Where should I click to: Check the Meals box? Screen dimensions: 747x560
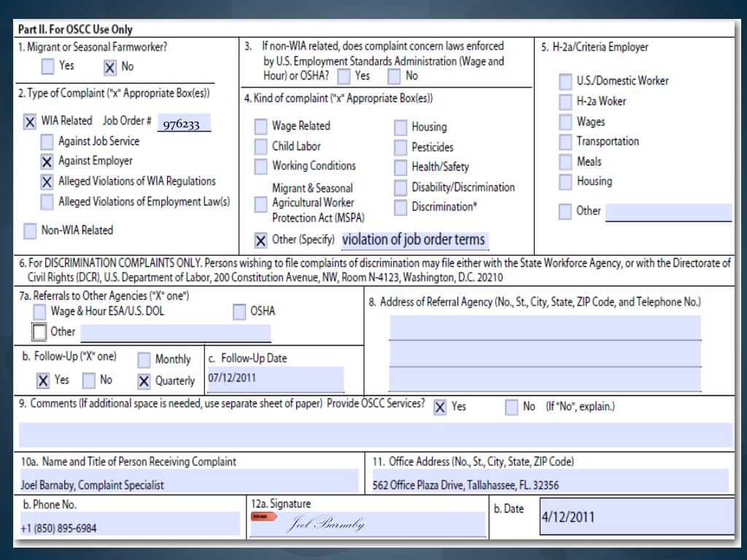coord(565,162)
